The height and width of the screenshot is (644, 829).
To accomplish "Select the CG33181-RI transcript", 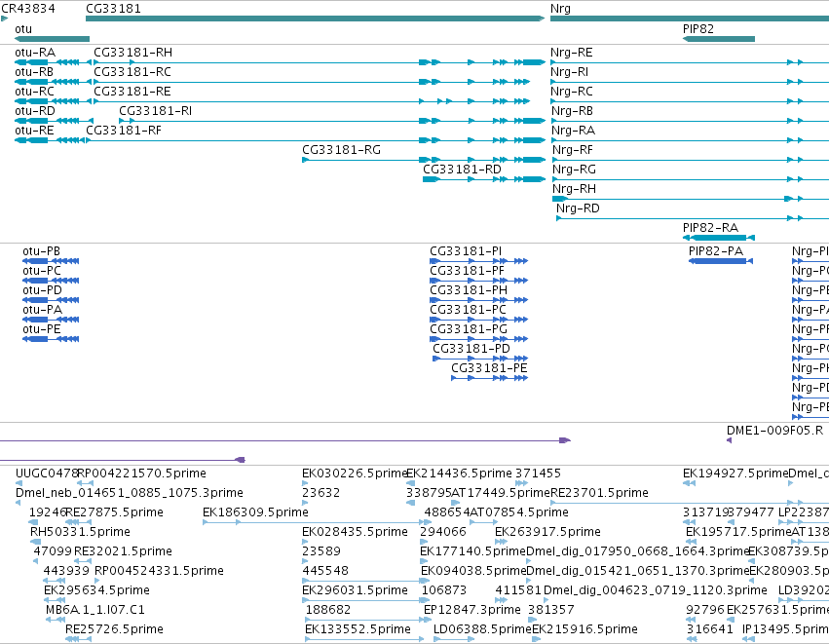I will click(x=332, y=121).
